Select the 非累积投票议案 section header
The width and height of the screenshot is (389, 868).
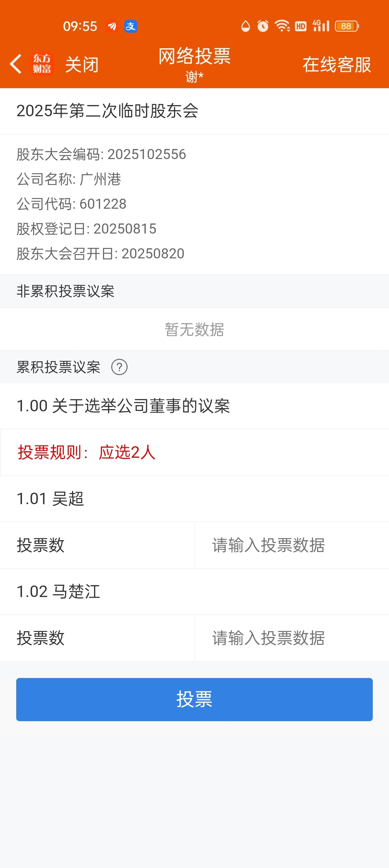pyautogui.click(x=194, y=291)
